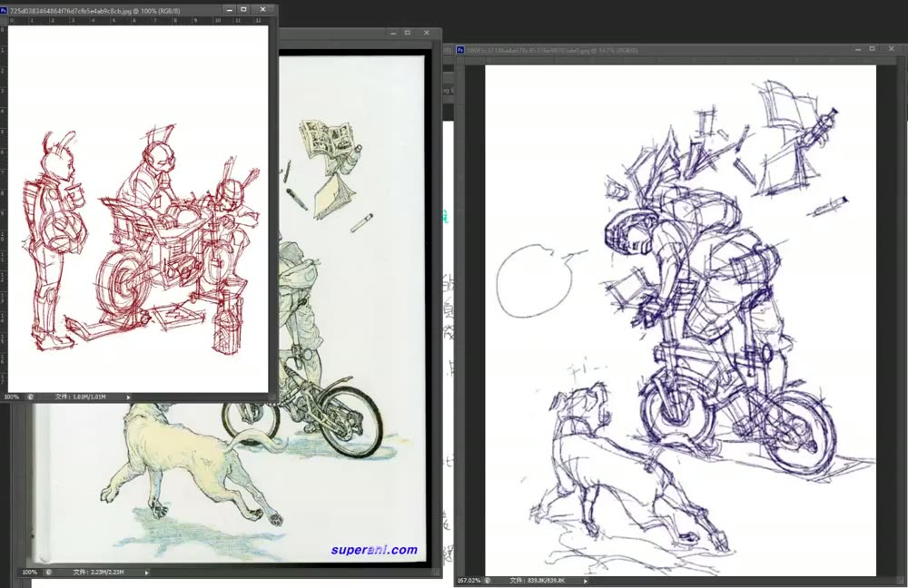Image resolution: width=908 pixels, height=588 pixels.
Task: Click file size text 839.8K/839.8K
Action: click(537, 580)
